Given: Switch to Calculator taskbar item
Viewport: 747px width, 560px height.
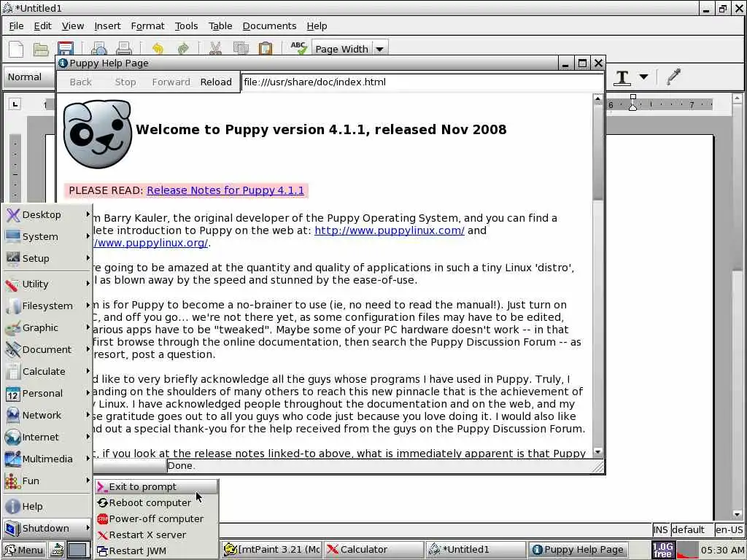Looking at the screenshot, I should click(x=374, y=550).
